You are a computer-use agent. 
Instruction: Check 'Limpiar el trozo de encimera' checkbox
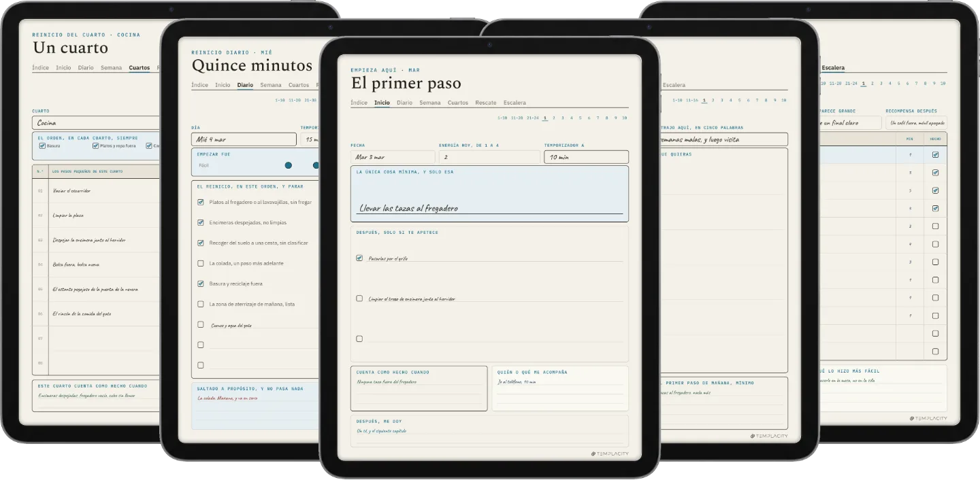click(x=359, y=298)
